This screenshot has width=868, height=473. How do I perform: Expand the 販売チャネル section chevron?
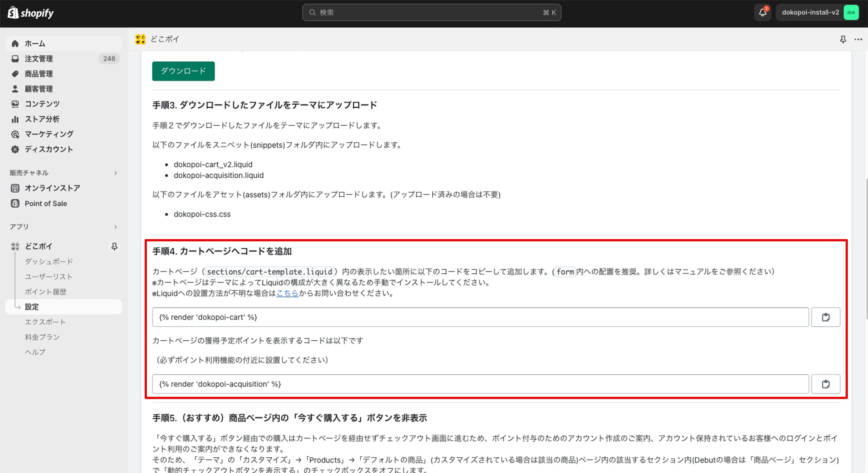(x=115, y=173)
